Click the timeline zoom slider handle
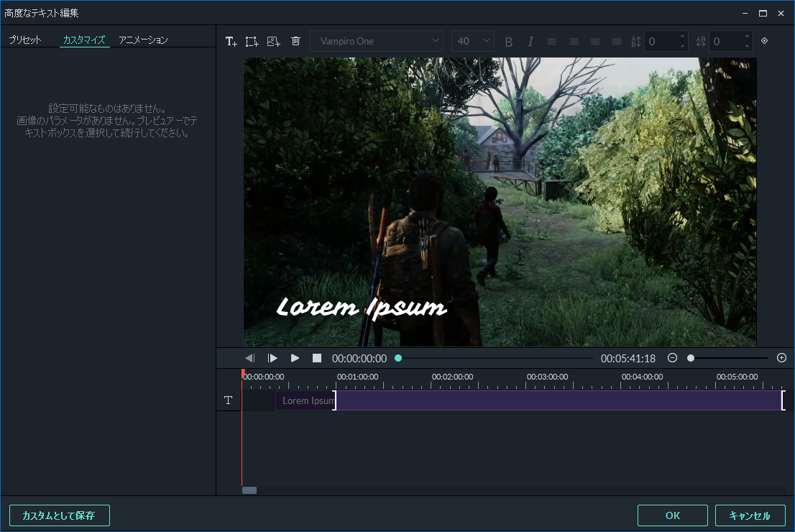 [x=691, y=358]
